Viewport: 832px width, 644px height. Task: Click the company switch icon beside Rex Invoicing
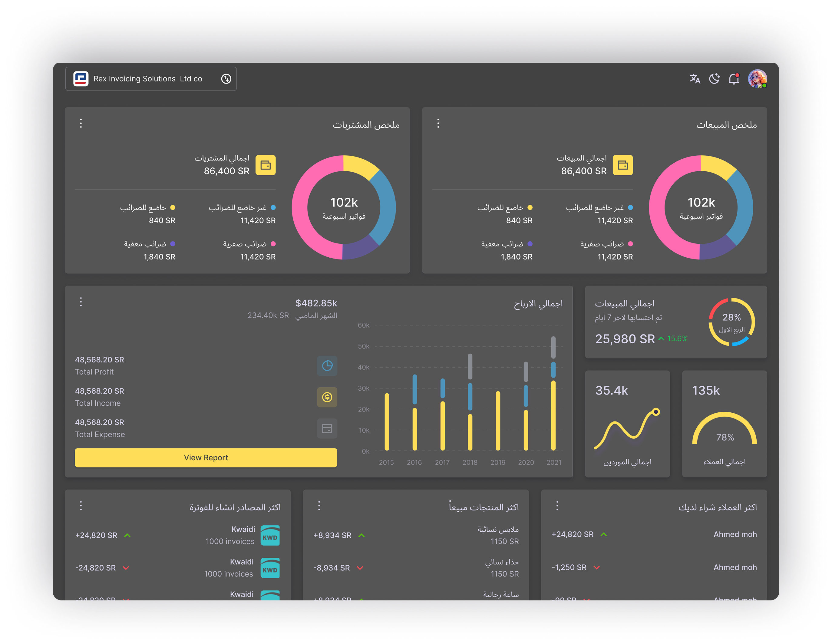pyautogui.click(x=226, y=78)
